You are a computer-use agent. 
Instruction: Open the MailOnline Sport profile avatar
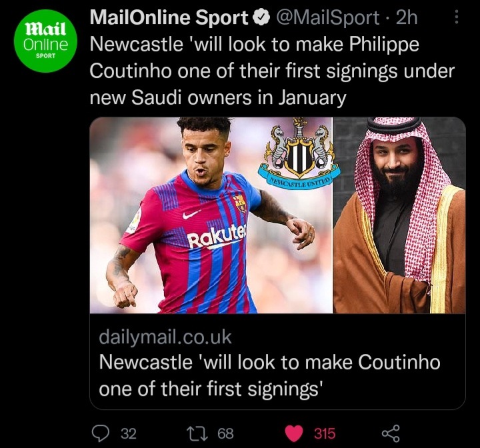pyautogui.click(x=45, y=41)
